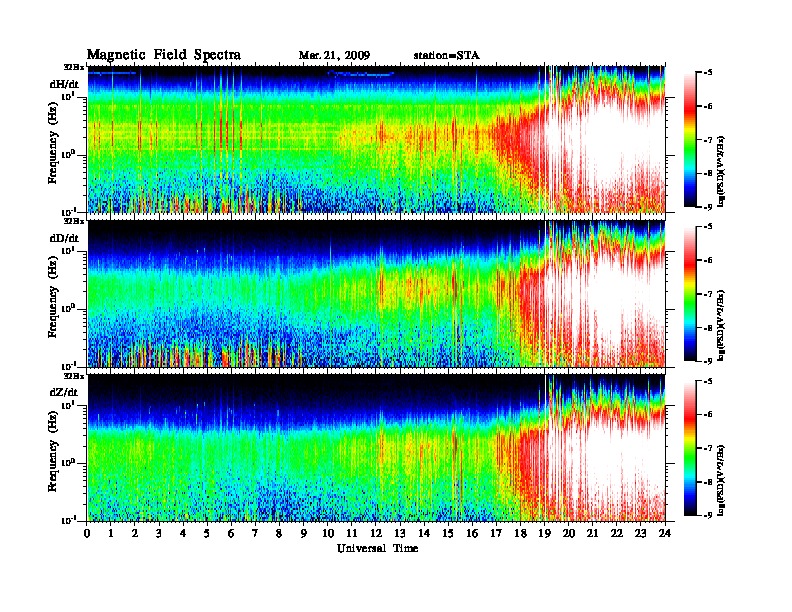Screen dimensions: 792x612
Task: Click hour "20" on the time axis
Action: 569,534
